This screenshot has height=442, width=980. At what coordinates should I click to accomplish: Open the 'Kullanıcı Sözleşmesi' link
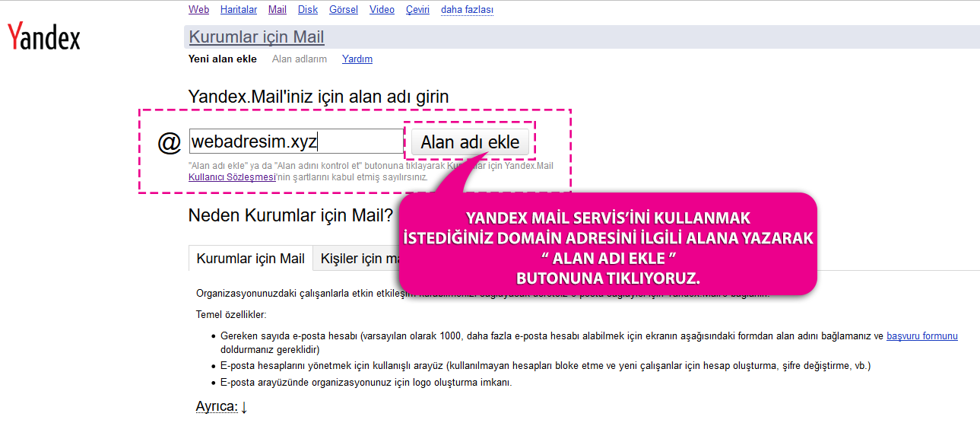point(232,176)
